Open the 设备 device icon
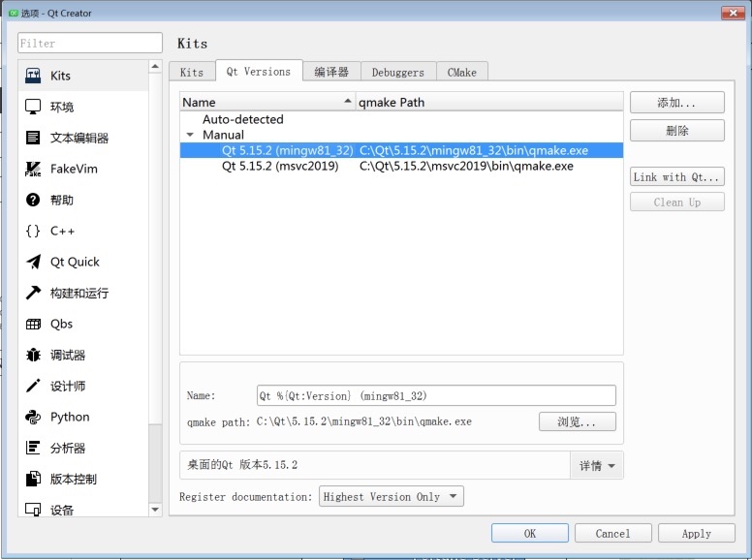 click(x=33, y=509)
